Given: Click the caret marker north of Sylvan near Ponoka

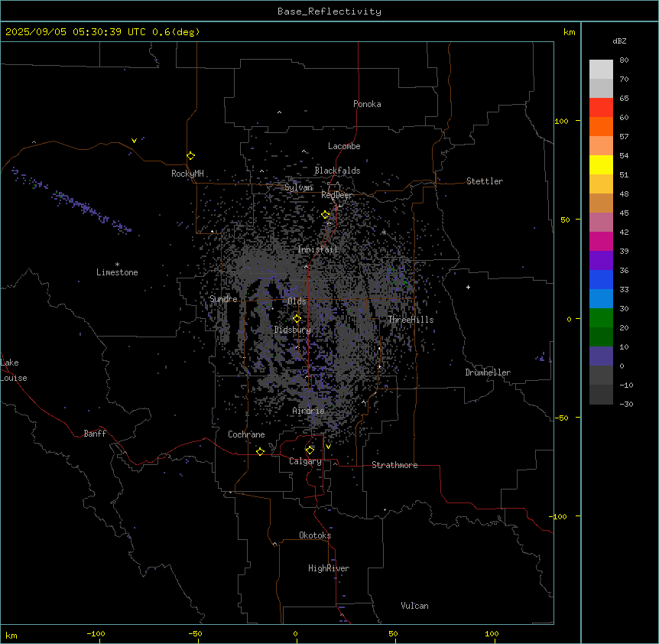Looking at the screenshot, I should pos(279,112).
